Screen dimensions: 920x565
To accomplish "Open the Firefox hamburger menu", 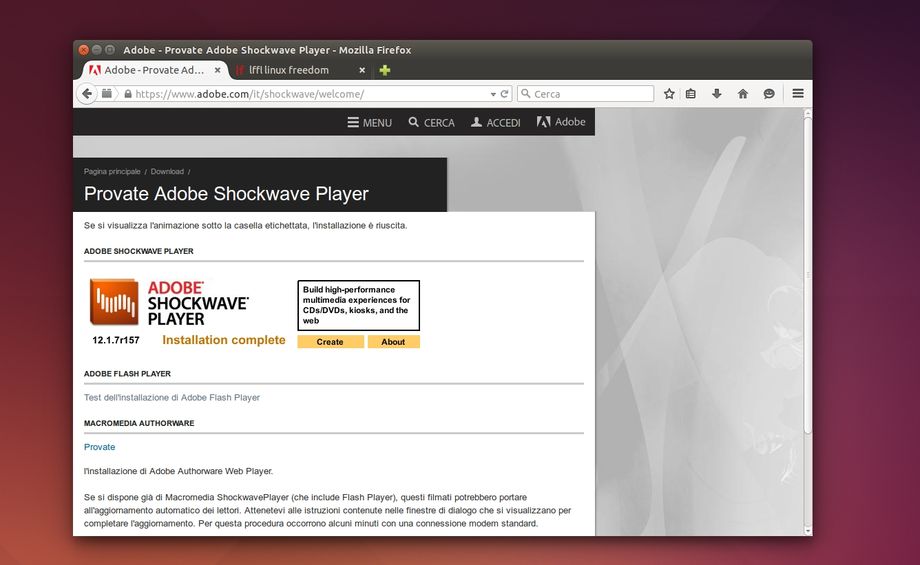I will point(798,94).
